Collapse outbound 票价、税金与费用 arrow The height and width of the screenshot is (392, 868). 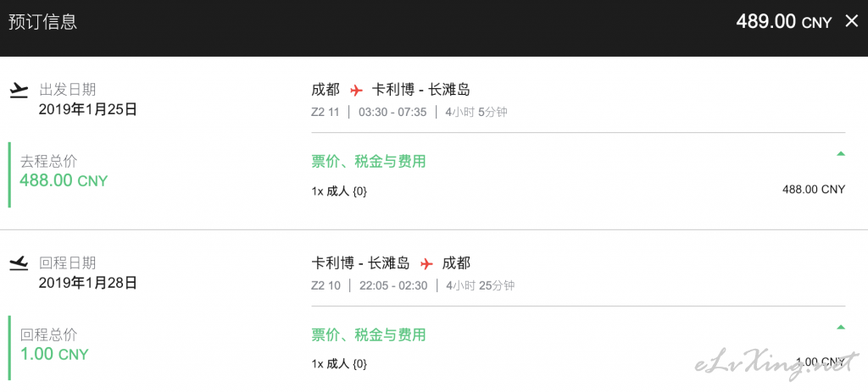point(841,154)
